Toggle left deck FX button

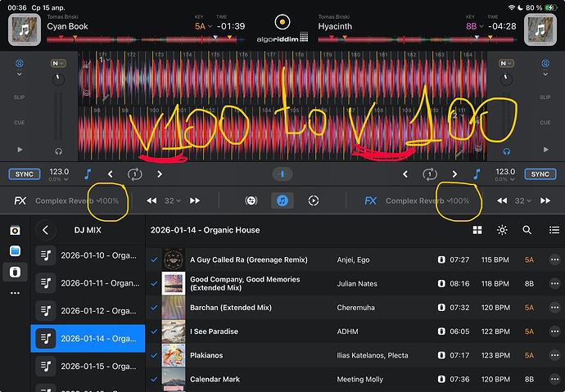[20, 201]
